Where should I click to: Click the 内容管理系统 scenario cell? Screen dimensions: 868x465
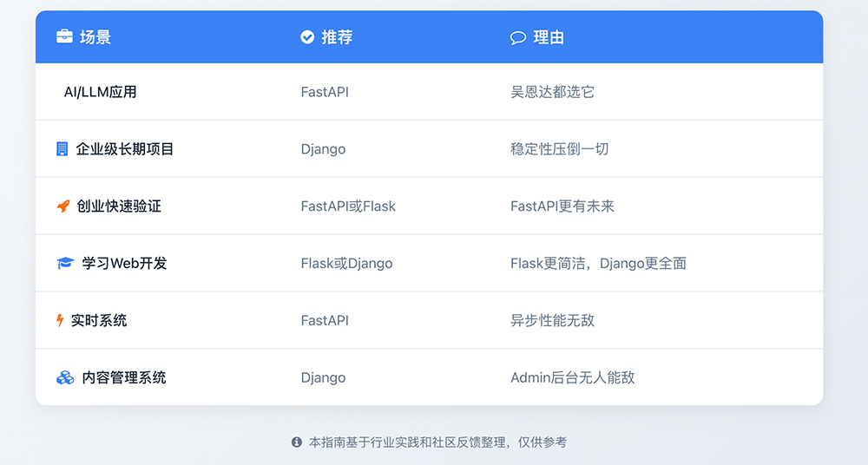point(124,377)
